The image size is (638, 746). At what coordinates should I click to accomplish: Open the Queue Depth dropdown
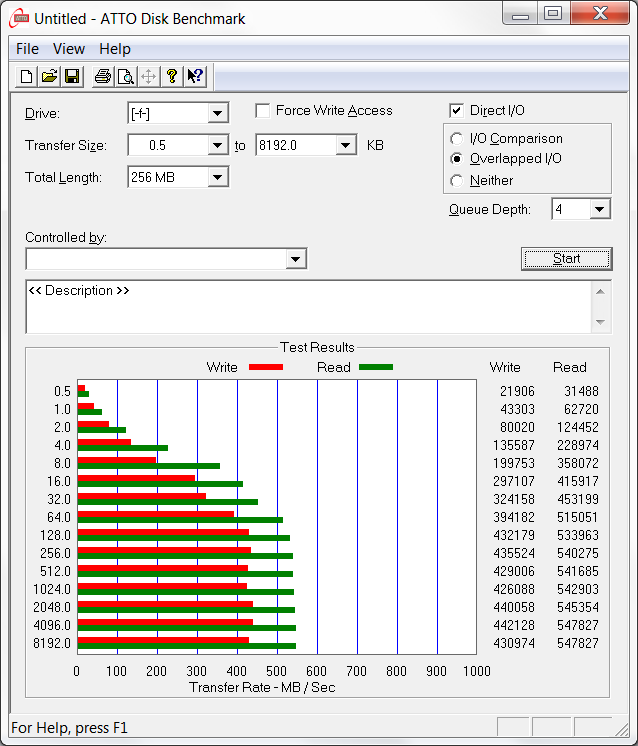click(599, 209)
